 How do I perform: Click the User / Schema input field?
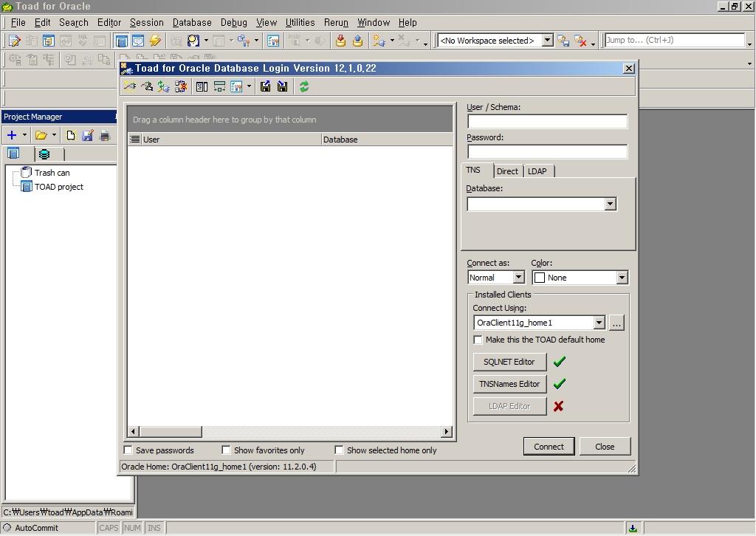click(x=547, y=122)
